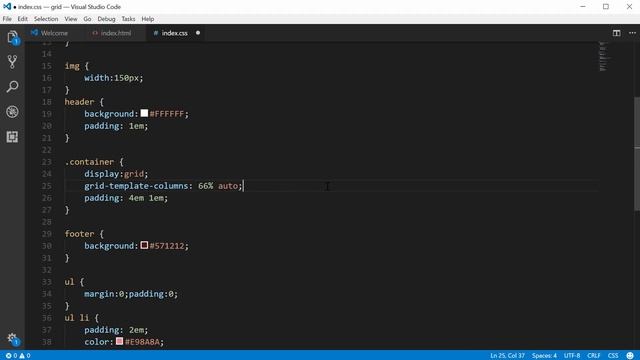Open the Go menu
This screenshot has width=640, height=360.
(x=87, y=19)
